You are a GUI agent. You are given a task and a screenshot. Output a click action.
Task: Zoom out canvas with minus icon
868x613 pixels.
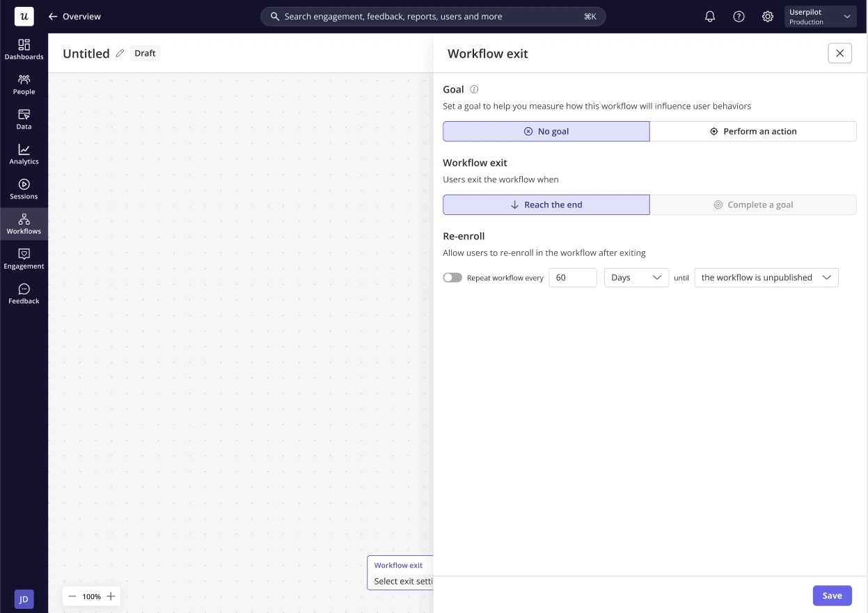[x=72, y=596]
